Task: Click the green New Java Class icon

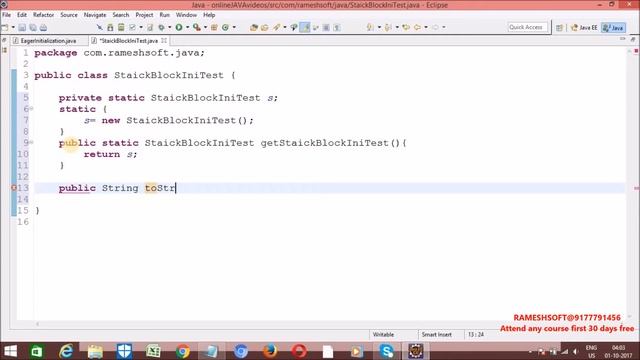Action: (x=225, y=27)
